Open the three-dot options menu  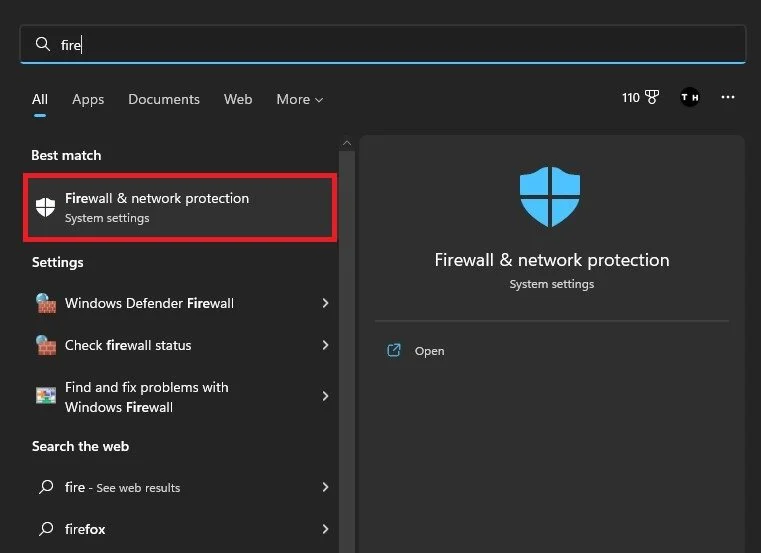click(x=728, y=98)
